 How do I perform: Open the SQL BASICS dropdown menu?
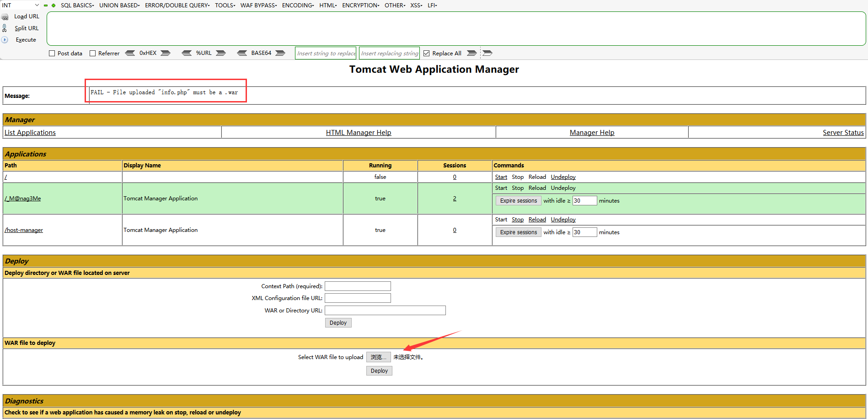click(x=77, y=5)
